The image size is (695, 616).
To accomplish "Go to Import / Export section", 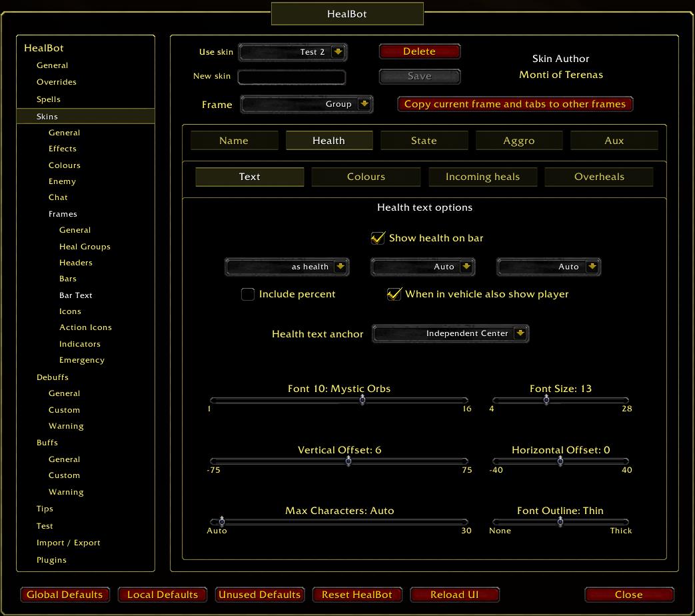I will tap(68, 543).
